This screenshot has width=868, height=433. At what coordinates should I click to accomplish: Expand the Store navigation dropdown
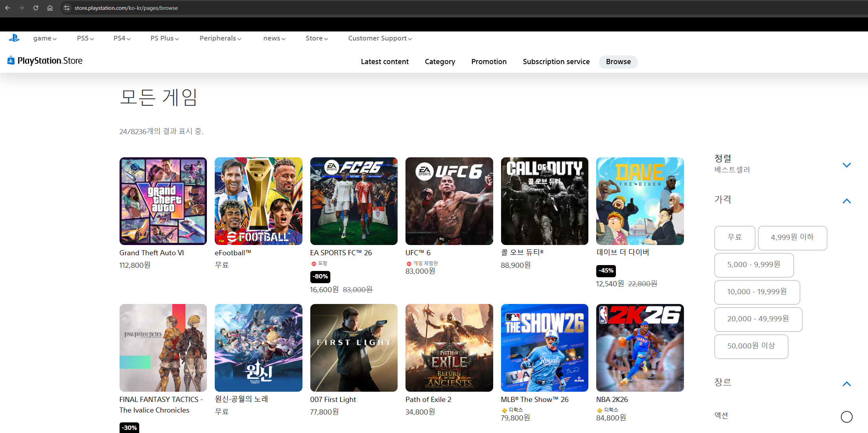(317, 38)
